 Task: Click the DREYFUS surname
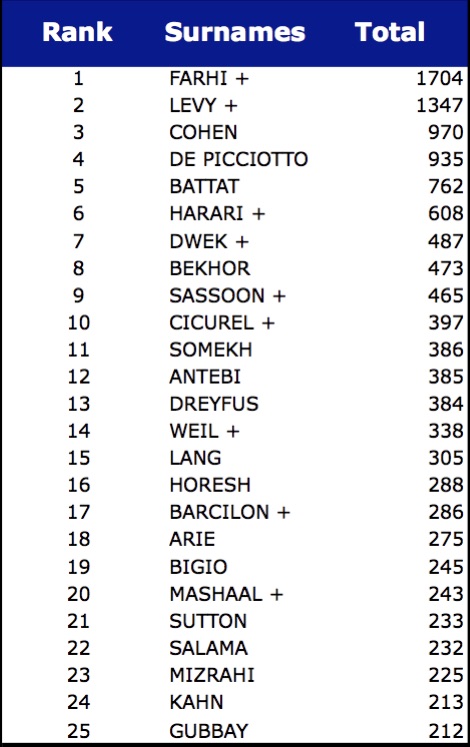tap(214, 404)
